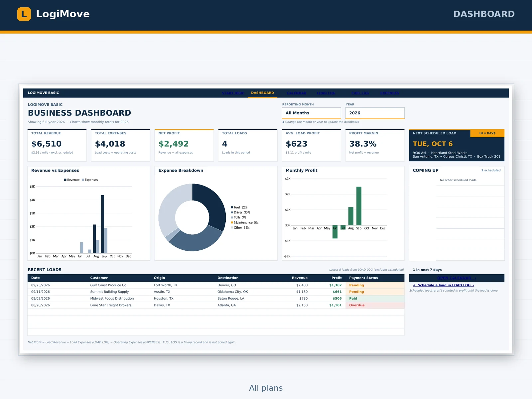This screenshot has width=532, height=399.
Task: Click the Midwest Foods Distribution customer cell
Action: coord(112,299)
